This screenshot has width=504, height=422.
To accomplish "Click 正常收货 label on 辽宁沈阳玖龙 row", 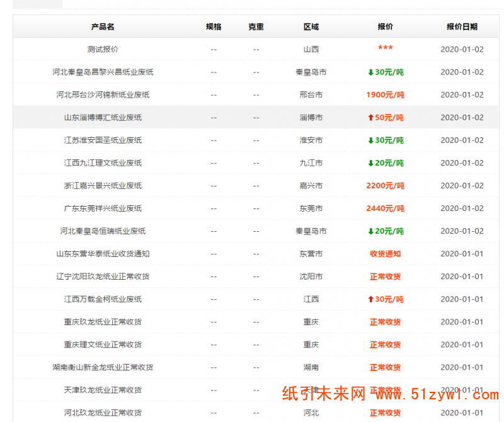I will (x=386, y=277).
